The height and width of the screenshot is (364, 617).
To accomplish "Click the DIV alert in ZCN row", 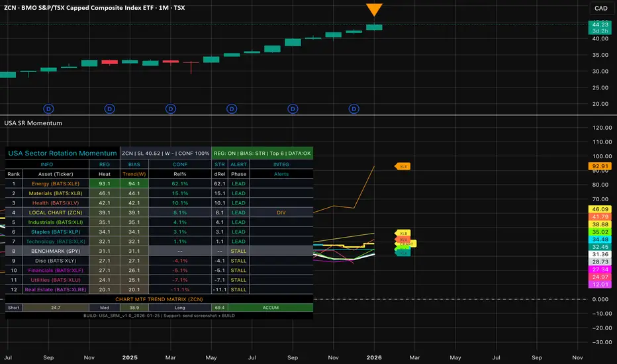I will [281, 212].
